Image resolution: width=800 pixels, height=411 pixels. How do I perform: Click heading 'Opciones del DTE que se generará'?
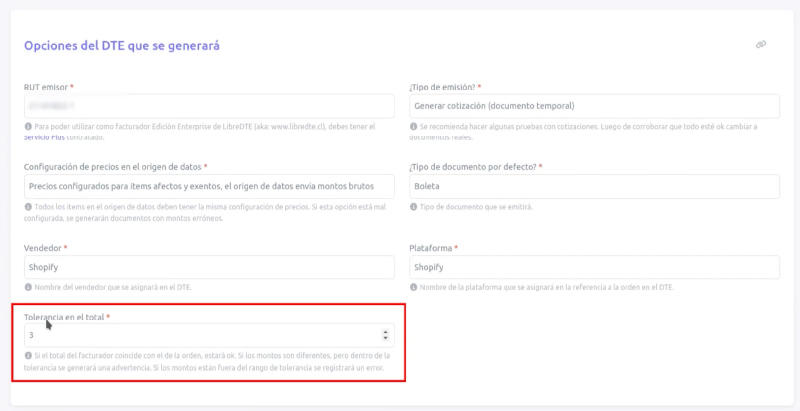tap(122, 46)
